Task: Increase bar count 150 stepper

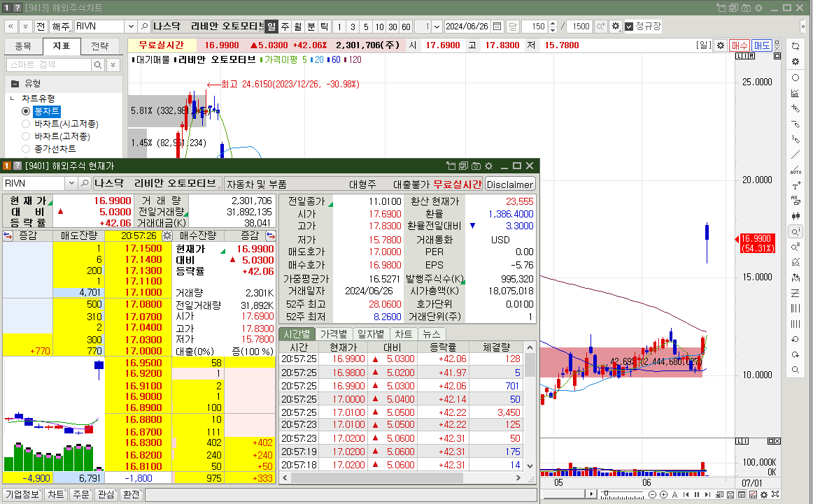Action: (x=553, y=23)
